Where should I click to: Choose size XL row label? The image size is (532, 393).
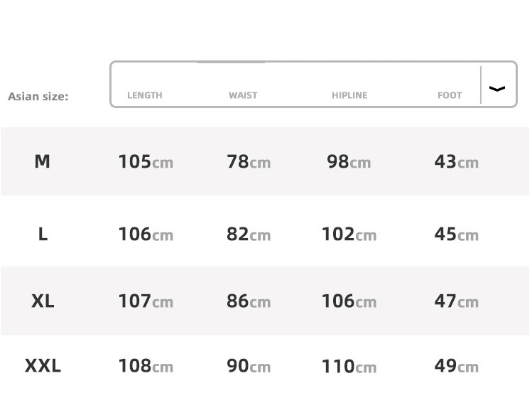pyautogui.click(x=43, y=301)
